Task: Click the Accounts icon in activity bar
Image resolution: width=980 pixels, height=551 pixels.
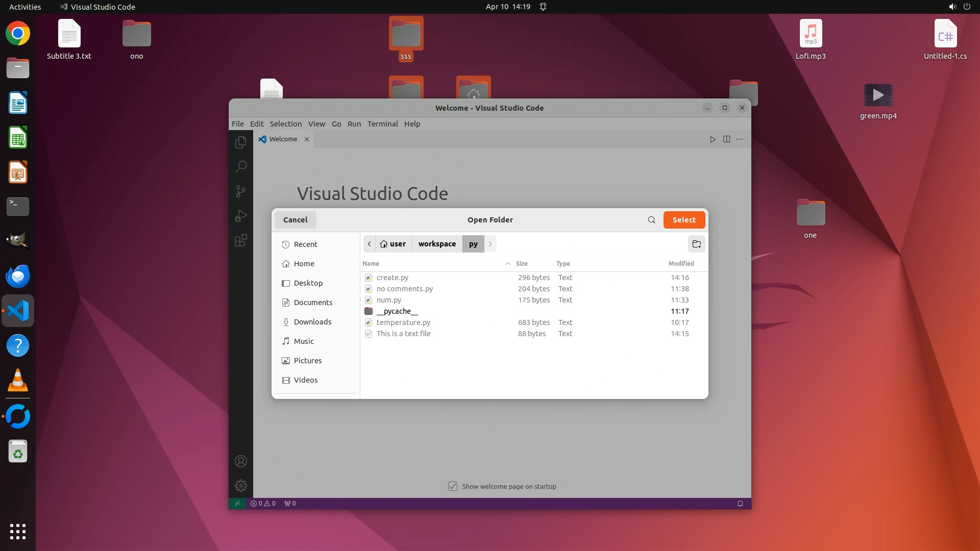Action: (240, 461)
